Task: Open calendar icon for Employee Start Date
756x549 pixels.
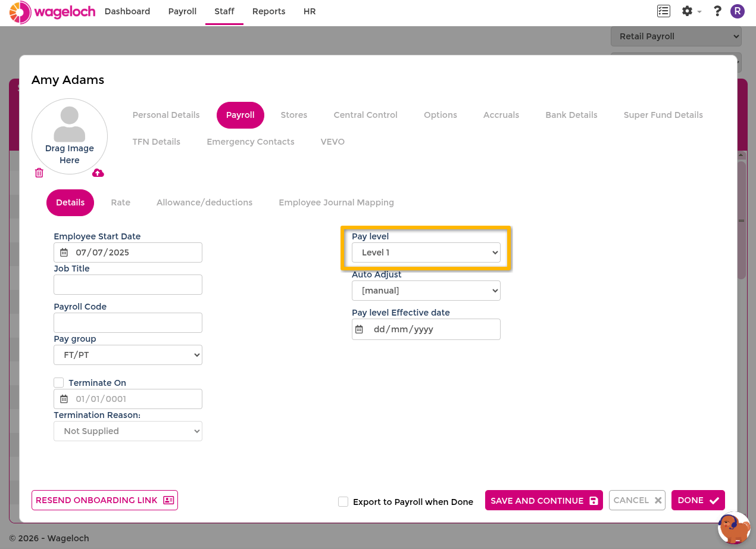Action: pyautogui.click(x=64, y=252)
